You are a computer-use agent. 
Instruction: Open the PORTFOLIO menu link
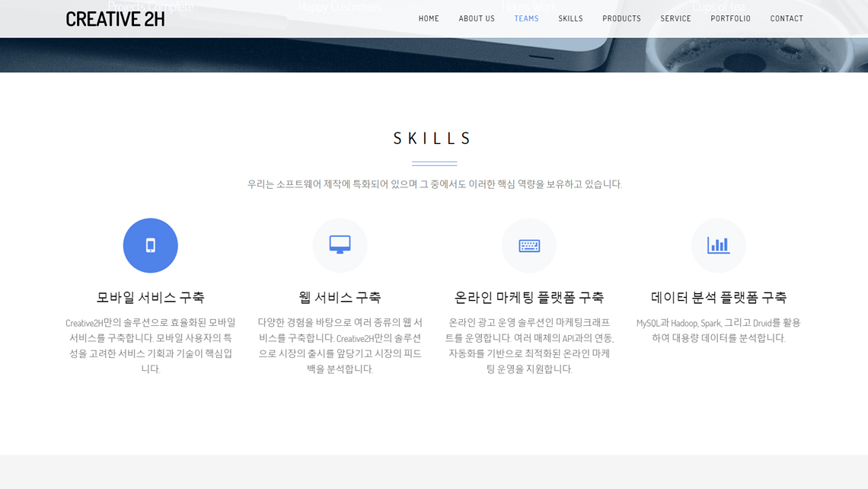pos(730,18)
